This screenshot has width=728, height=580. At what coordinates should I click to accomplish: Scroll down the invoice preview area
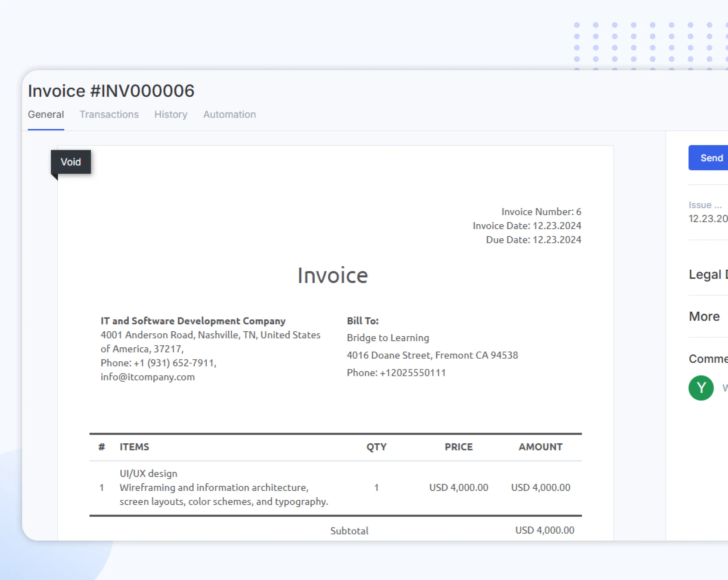(x=333, y=355)
